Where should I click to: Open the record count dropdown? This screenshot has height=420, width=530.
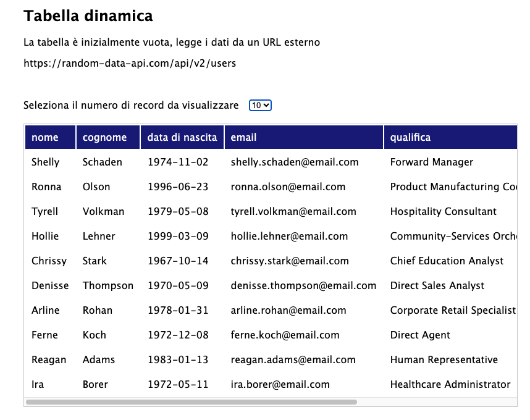259,105
